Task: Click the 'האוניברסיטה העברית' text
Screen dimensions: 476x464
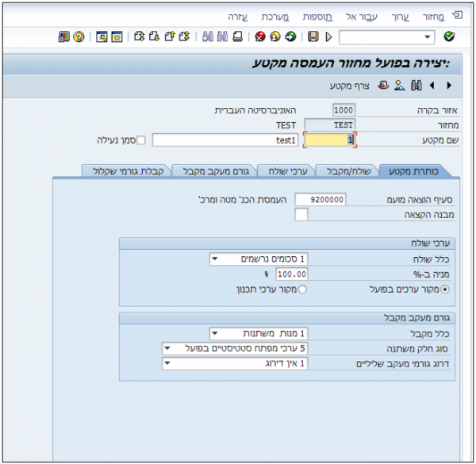Action: 255,110
